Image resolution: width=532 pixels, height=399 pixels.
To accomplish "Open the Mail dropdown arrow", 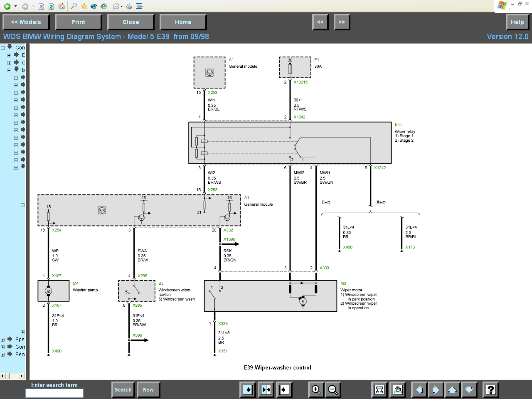I will pos(121,6).
